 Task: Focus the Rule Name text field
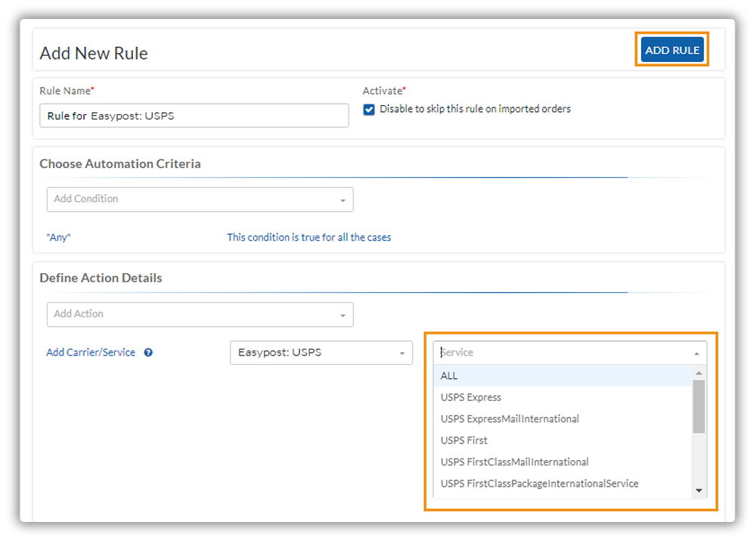(194, 115)
